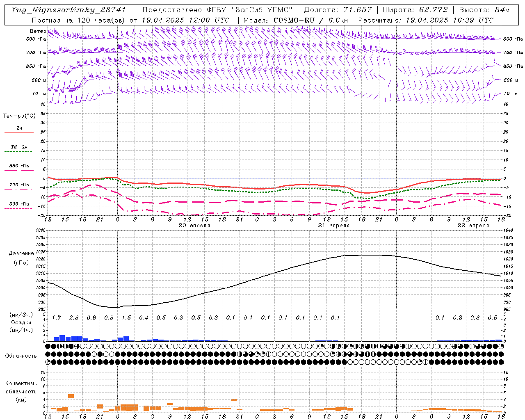
Task: Click the Ветер panel label
Action: [38, 31]
